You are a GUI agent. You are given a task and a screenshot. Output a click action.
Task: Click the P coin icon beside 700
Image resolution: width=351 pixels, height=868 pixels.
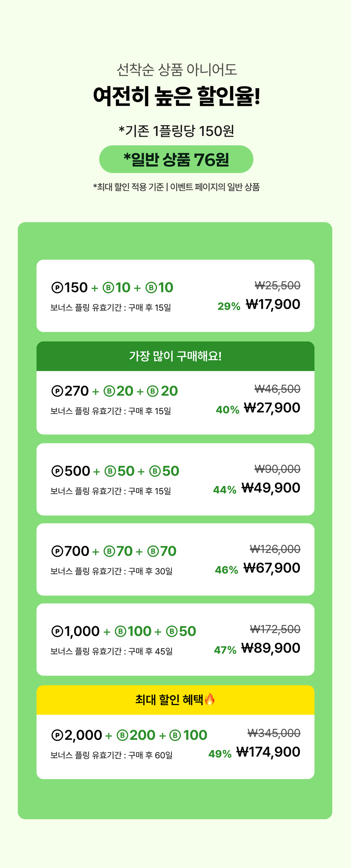(57, 551)
